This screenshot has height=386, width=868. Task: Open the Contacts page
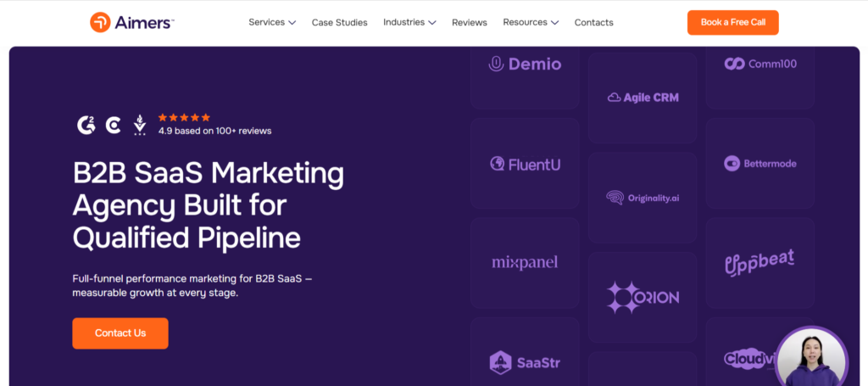point(594,23)
